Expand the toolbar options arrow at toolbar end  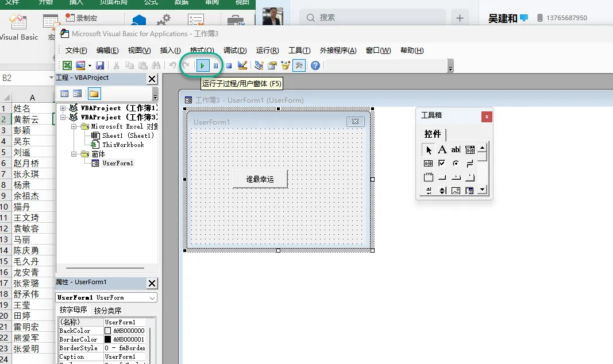point(450,66)
